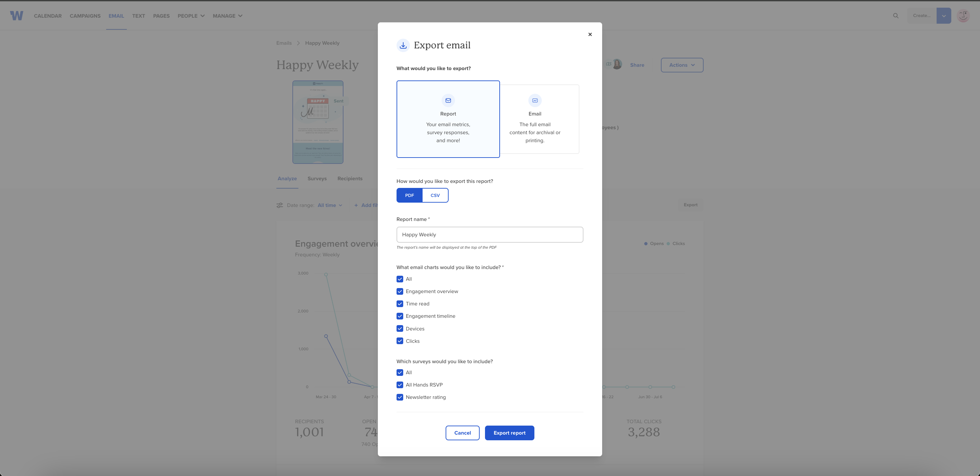Toggle the Time read checkbox
980x476 pixels.
tap(400, 304)
